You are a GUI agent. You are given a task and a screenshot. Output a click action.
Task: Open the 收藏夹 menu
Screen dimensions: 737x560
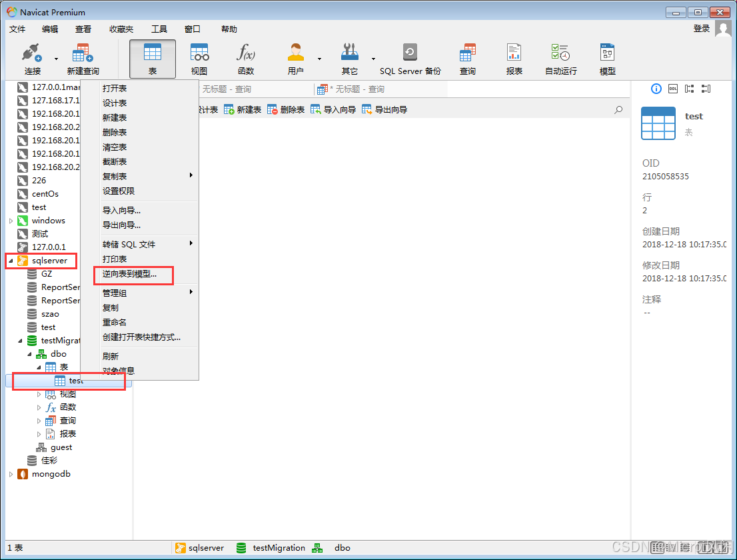(x=121, y=29)
